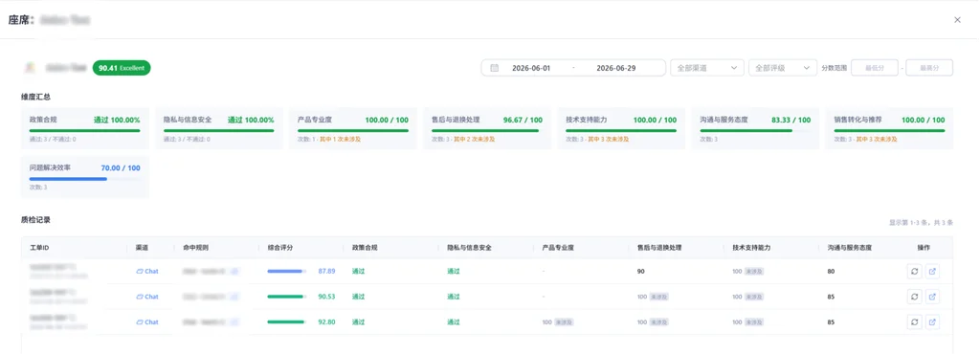Viewport: 980px width, 354px height.
Task: Click the 90.41 Excellent score badge
Action: point(122,67)
